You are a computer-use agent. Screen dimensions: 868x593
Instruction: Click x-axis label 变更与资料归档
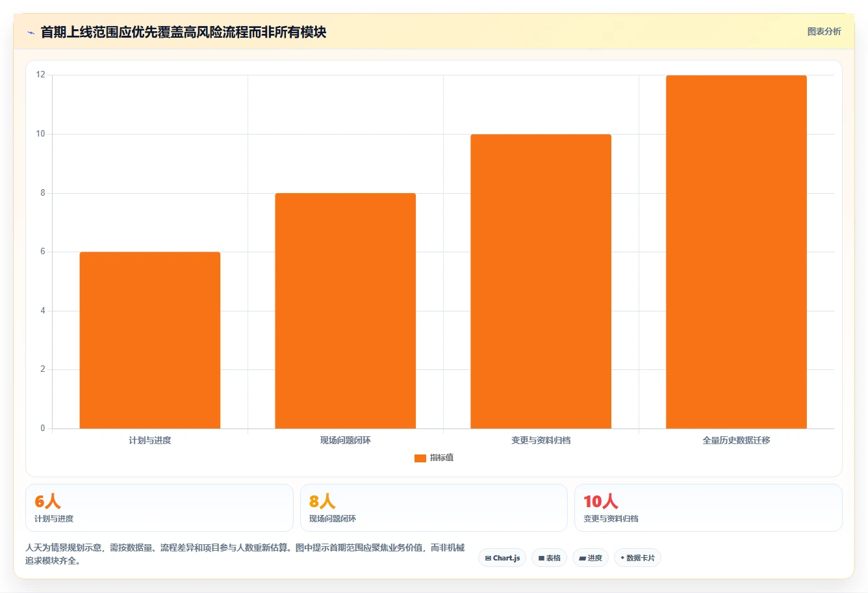tap(541, 440)
